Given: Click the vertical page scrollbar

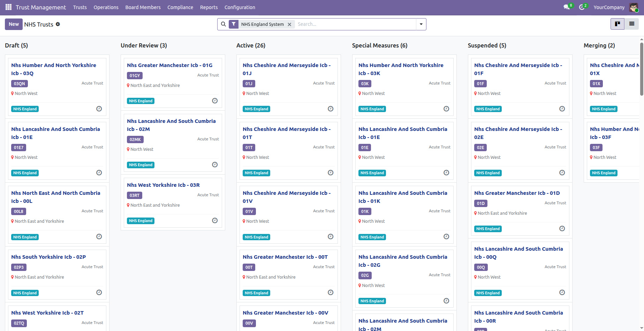Looking at the screenshot, I should 642,68.
